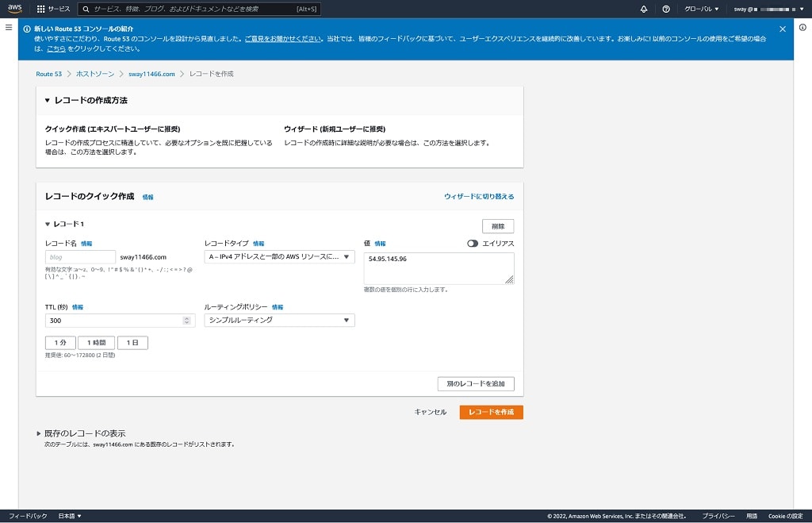Click 情報 link next to ルーティングポリシー
The height and width of the screenshot is (523, 812).
pos(278,307)
